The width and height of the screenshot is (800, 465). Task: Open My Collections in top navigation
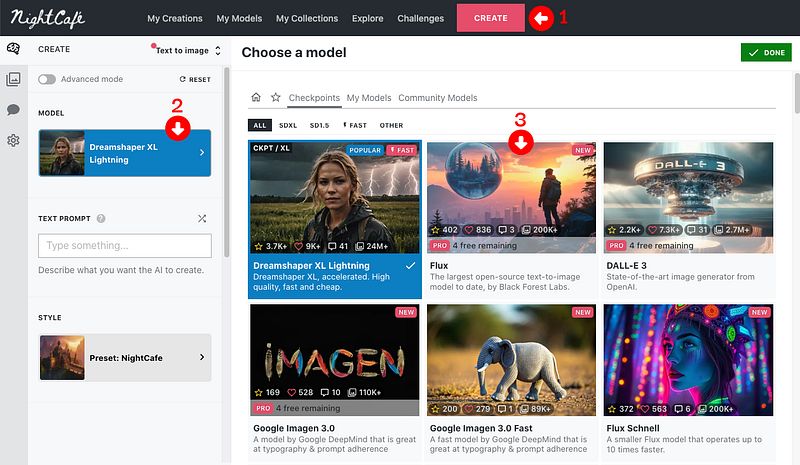tap(307, 18)
